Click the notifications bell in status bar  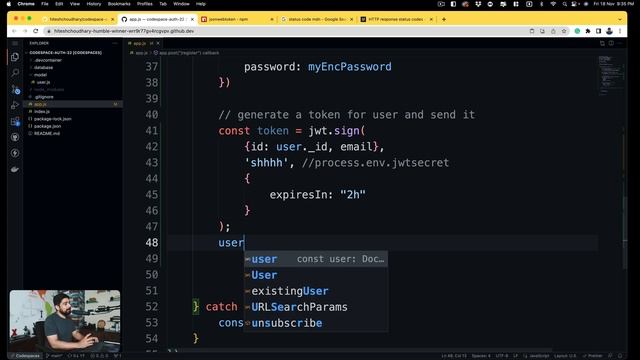click(620, 356)
